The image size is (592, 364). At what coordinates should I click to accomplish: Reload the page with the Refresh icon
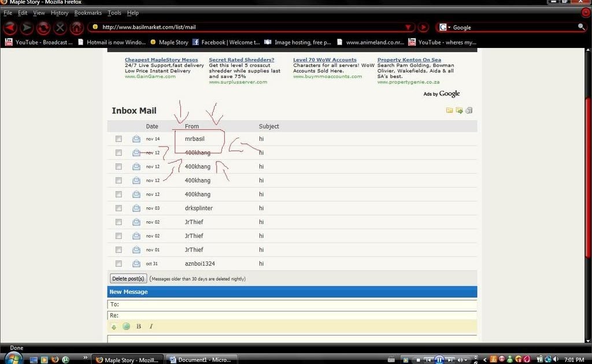pos(43,28)
